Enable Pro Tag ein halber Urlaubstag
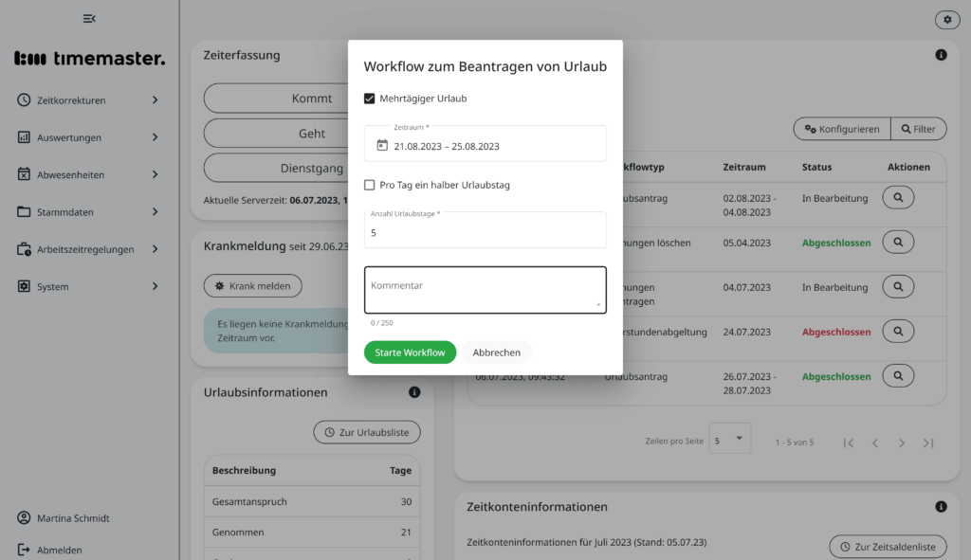This screenshot has width=971, height=560. pyautogui.click(x=370, y=185)
